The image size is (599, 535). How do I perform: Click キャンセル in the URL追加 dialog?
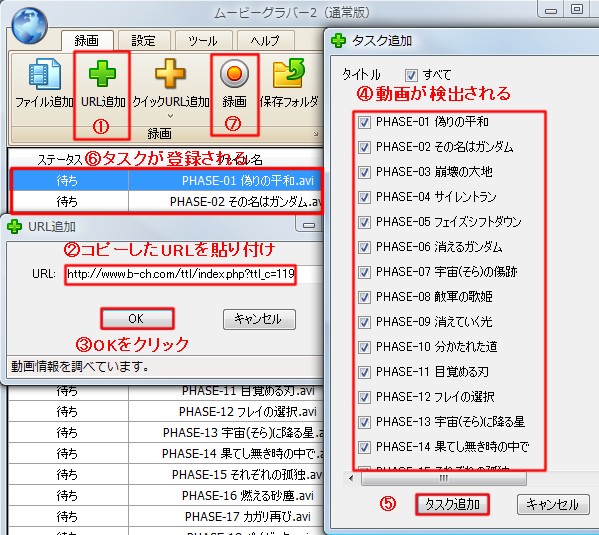259,319
